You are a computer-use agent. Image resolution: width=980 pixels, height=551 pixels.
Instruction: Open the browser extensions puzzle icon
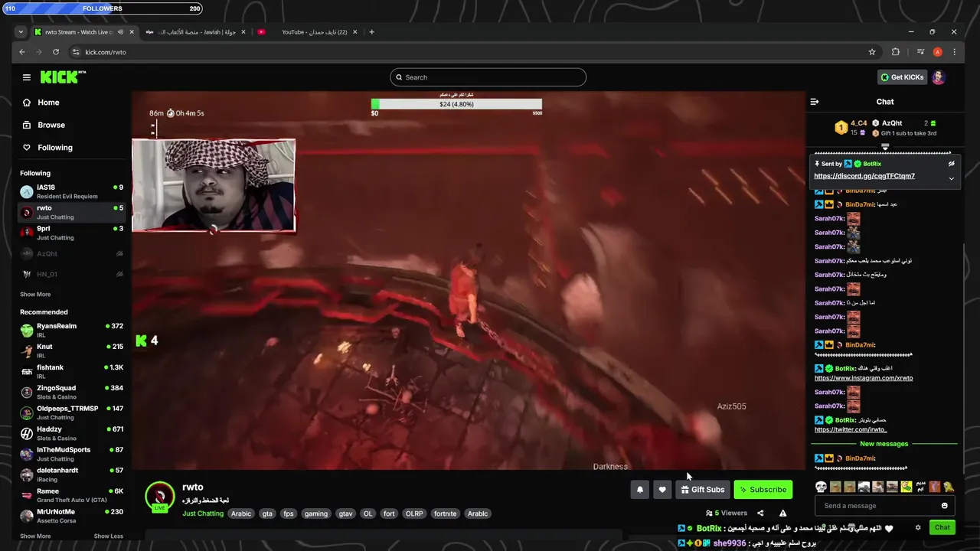896,52
